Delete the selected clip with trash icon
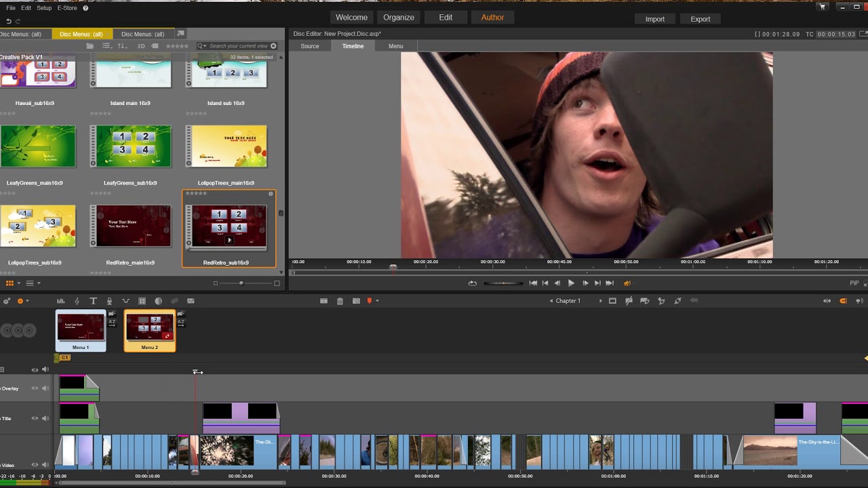868x488 pixels. (x=340, y=301)
